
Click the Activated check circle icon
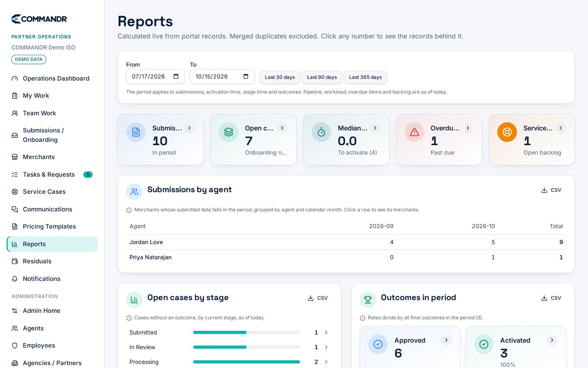(x=484, y=344)
